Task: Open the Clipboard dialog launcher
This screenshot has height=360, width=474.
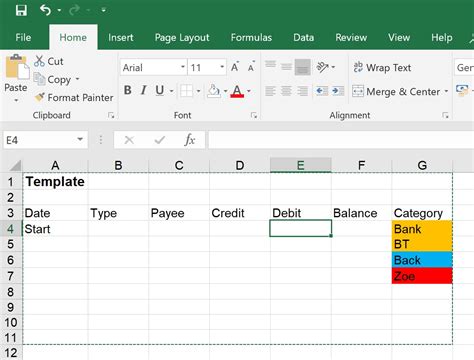Action: (x=111, y=115)
